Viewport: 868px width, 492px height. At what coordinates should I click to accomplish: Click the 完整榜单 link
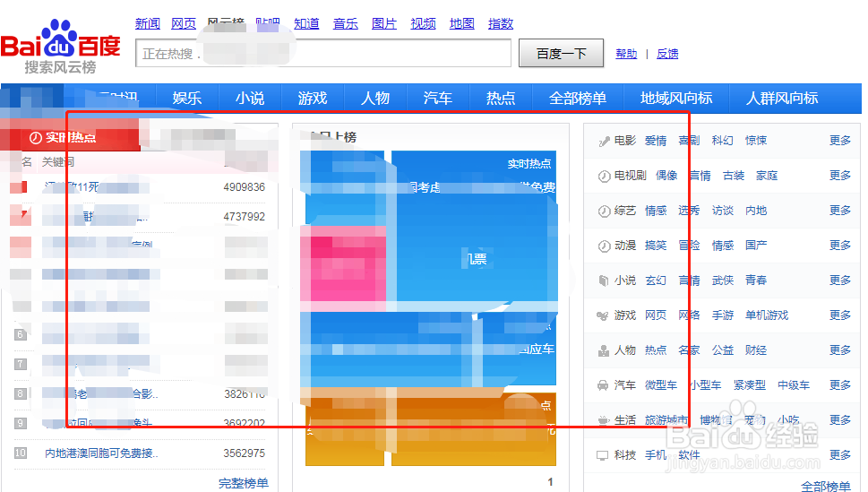click(x=244, y=483)
